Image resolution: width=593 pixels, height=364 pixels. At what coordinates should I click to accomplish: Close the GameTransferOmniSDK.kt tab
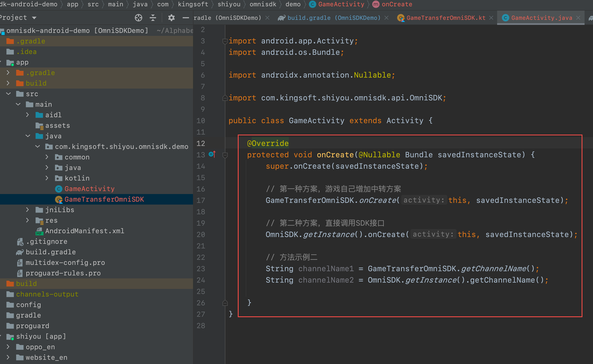coord(492,18)
